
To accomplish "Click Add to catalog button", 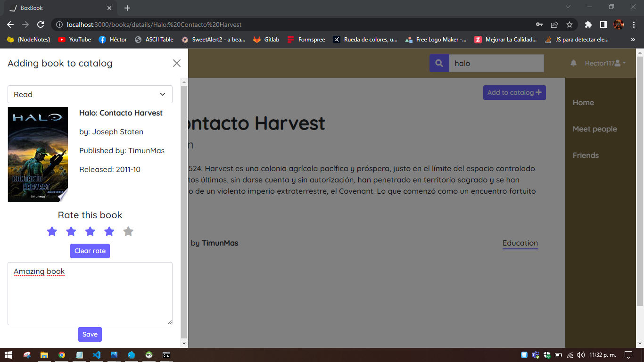I will coord(514,92).
